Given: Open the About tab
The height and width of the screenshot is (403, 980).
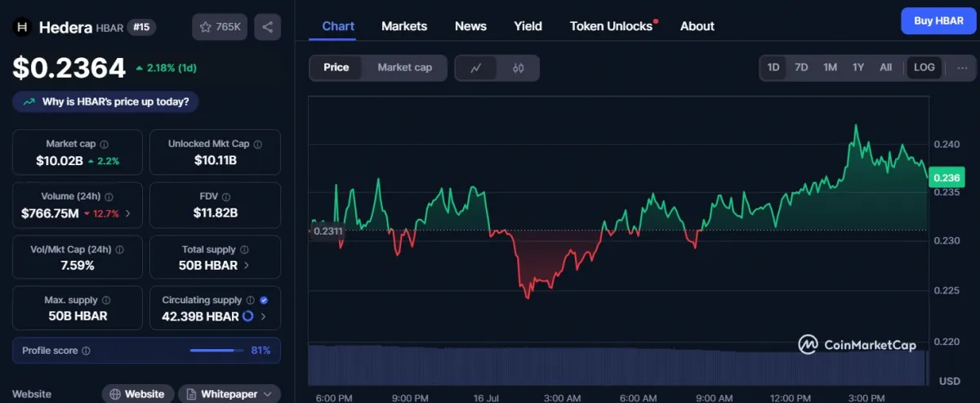Looking at the screenshot, I should [697, 26].
